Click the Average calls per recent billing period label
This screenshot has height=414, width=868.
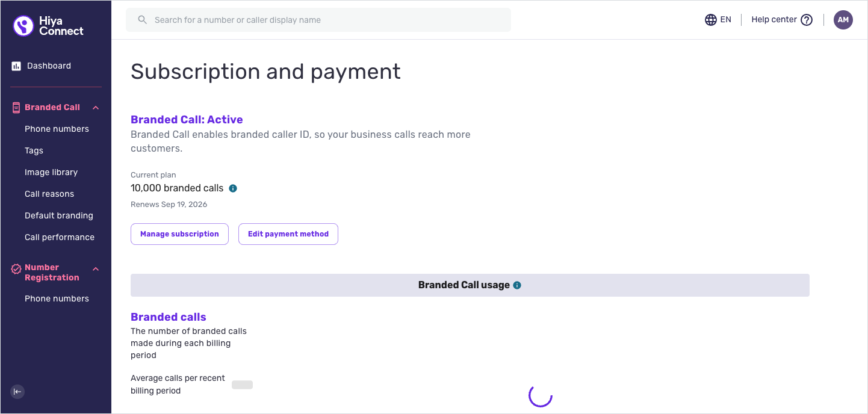click(178, 385)
